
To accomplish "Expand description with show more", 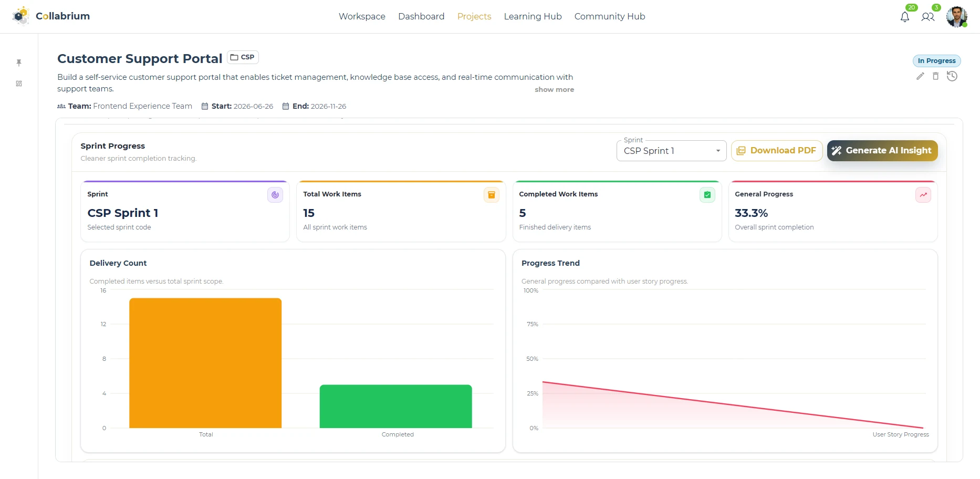I will pos(554,90).
